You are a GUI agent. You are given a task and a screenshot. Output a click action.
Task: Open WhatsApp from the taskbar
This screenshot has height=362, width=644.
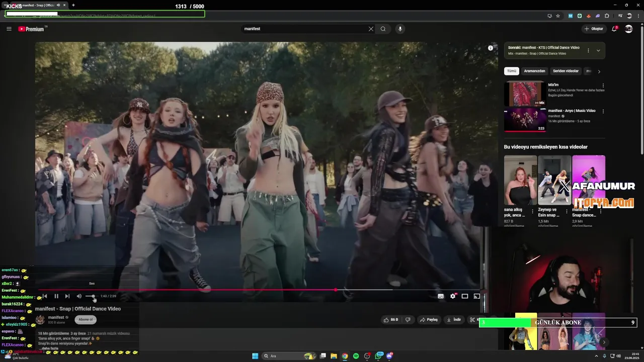pyautogui.click(x=378, y=356)
